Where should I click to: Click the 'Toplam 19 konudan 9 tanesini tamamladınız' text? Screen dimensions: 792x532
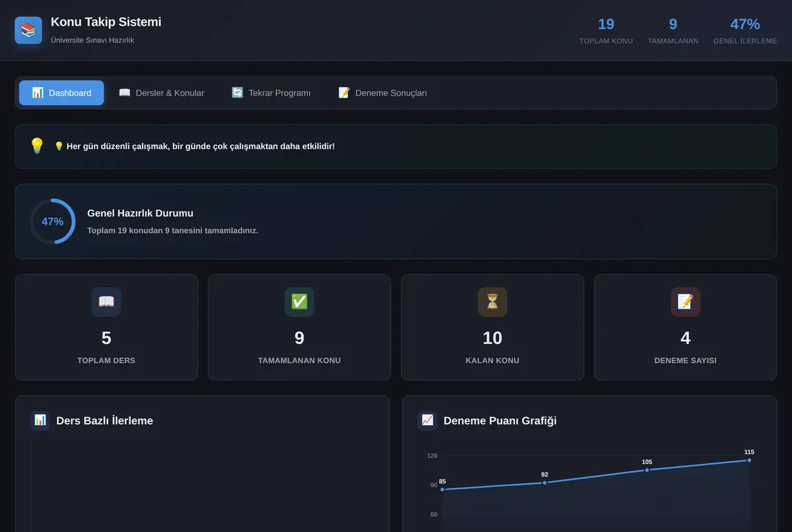point(173,230)
